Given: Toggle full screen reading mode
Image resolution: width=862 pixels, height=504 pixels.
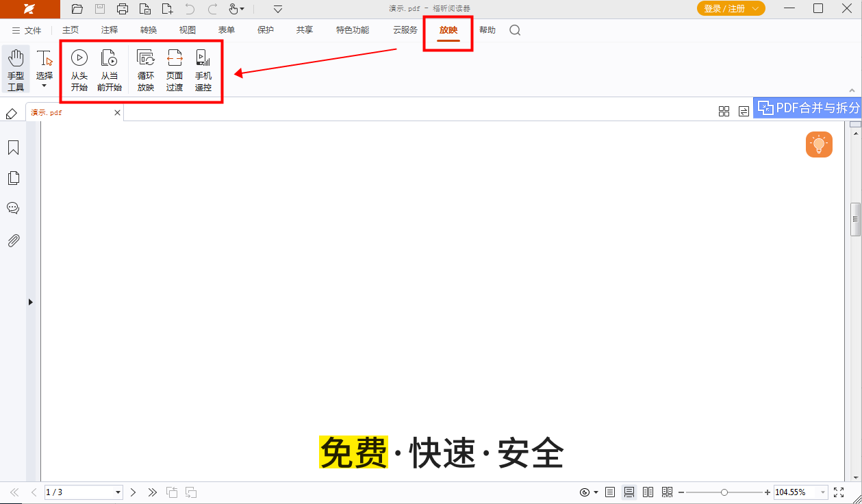Looking at the screenshot, I should tap(839, 492).
